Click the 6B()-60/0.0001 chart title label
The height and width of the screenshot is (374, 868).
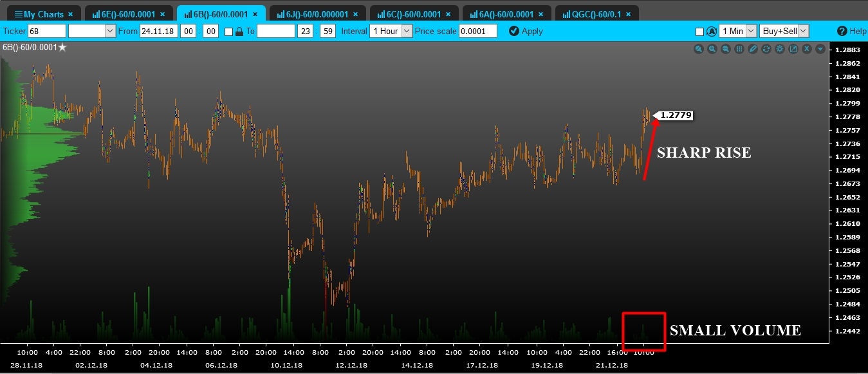pos(30,47)
